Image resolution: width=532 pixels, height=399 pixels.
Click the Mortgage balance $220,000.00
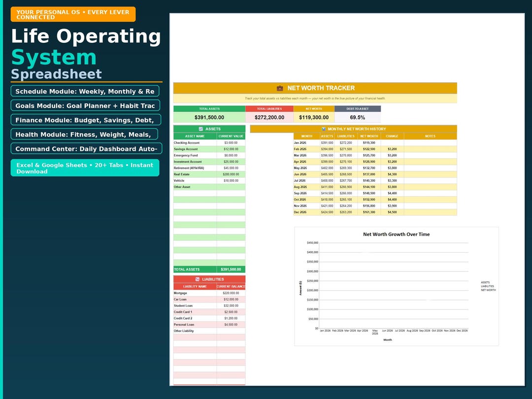(231, 293)
